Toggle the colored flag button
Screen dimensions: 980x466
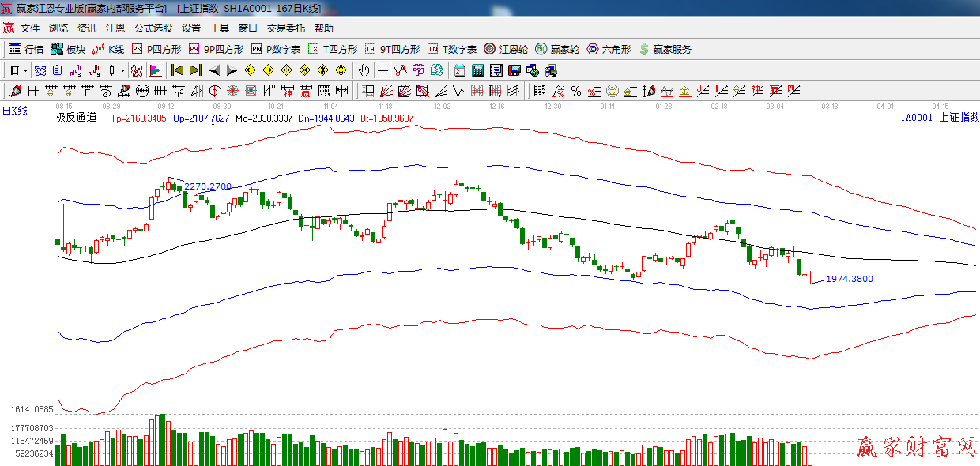[156, 70]
